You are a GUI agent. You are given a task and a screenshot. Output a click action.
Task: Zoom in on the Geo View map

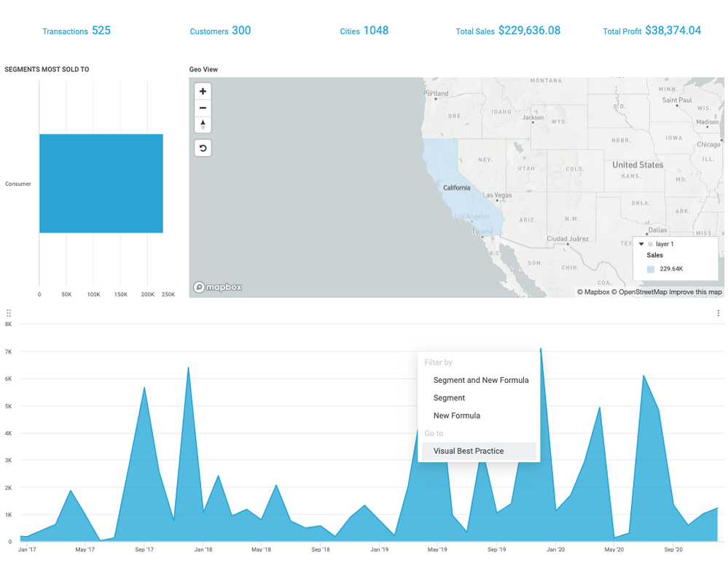pos(203,91)
